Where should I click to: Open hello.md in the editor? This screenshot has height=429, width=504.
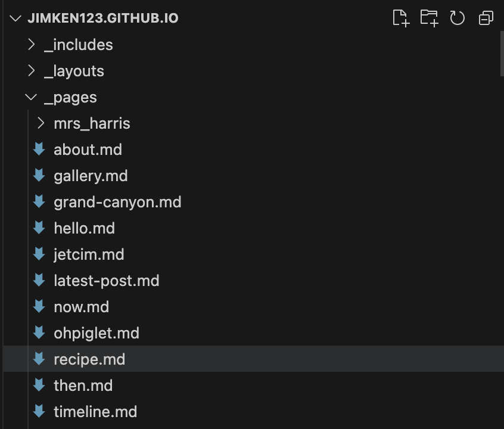coord(84,228)
